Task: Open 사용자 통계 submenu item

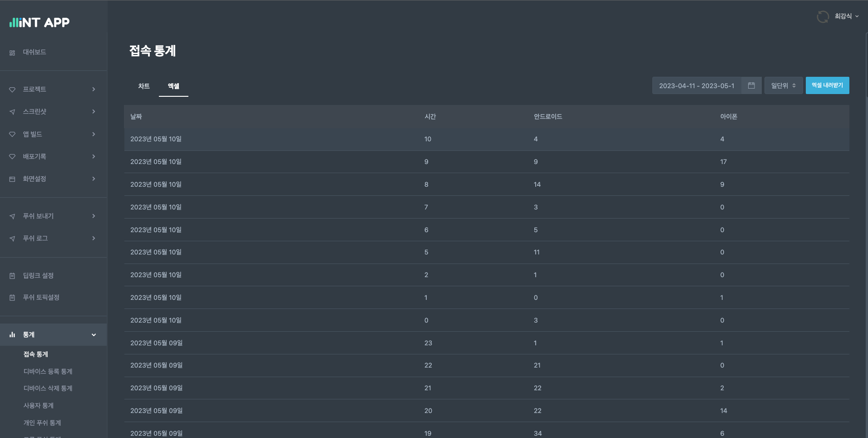Action: (39, 405)
